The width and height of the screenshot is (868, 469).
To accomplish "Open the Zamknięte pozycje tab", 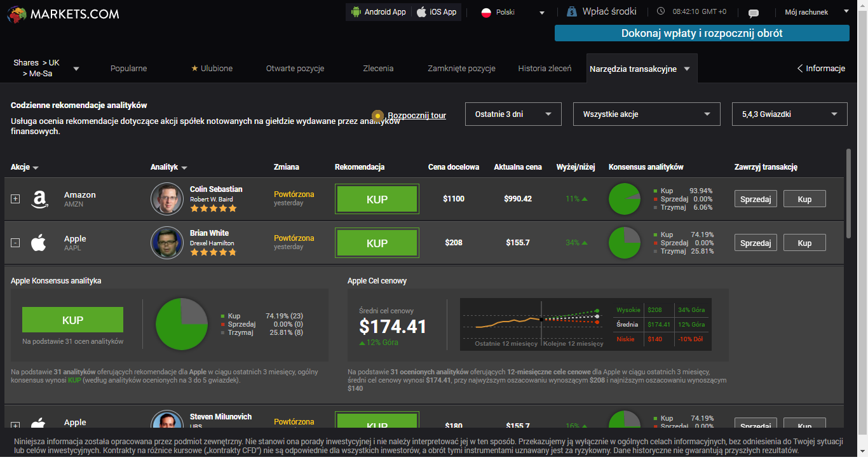I will (x=461, y=68).
